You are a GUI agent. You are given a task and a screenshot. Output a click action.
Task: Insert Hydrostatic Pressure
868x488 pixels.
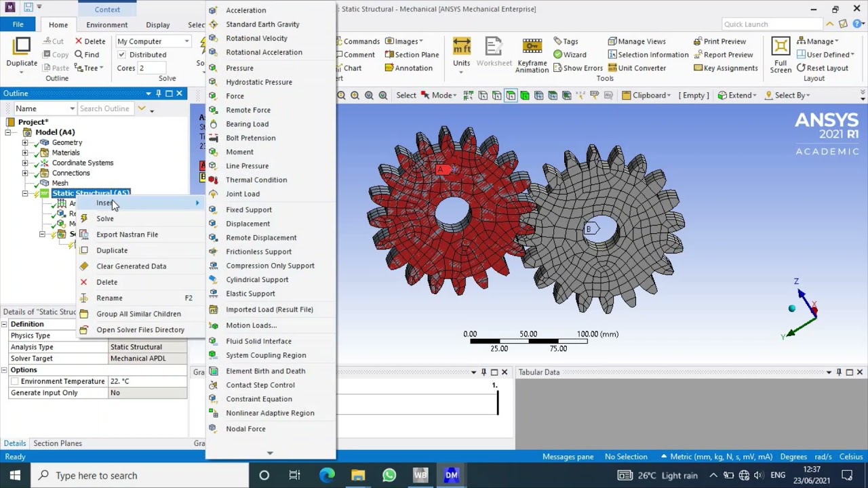[x=259, y=82]
